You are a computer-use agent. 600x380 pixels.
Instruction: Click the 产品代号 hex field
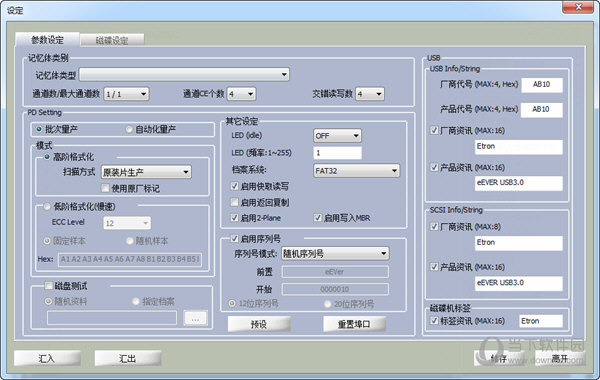[x=542, y=109]
